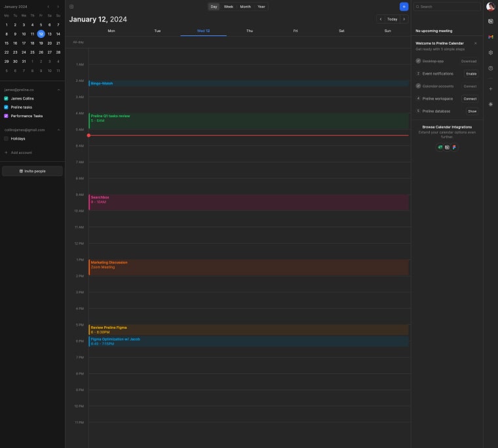The width and height of the screenshot is (498, 448).
Task: Open the help icon in right rail
Action: coord(490,68)
